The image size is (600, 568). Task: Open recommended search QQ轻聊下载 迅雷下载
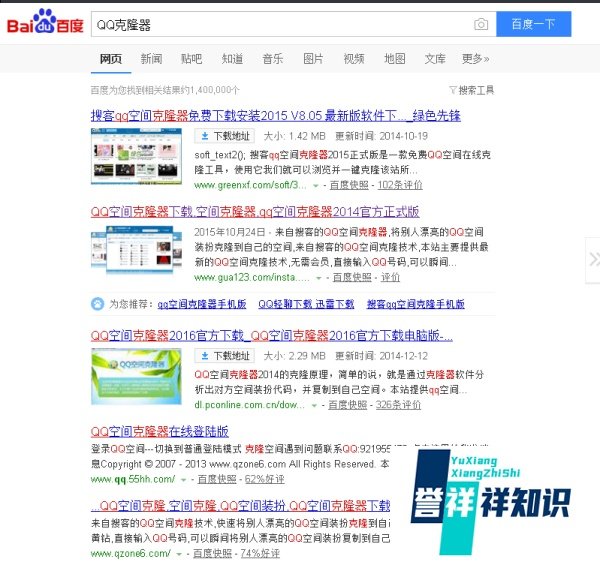click(306, 304)
